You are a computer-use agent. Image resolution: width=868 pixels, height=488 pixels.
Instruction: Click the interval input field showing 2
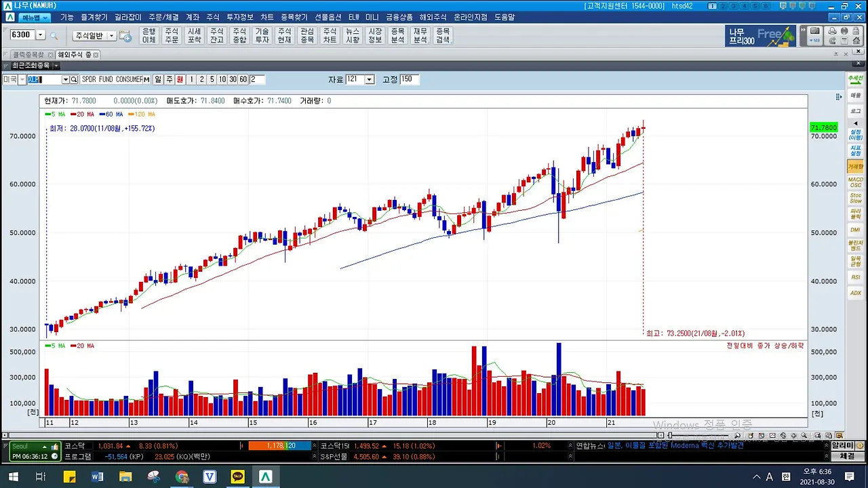coord(257,79)
